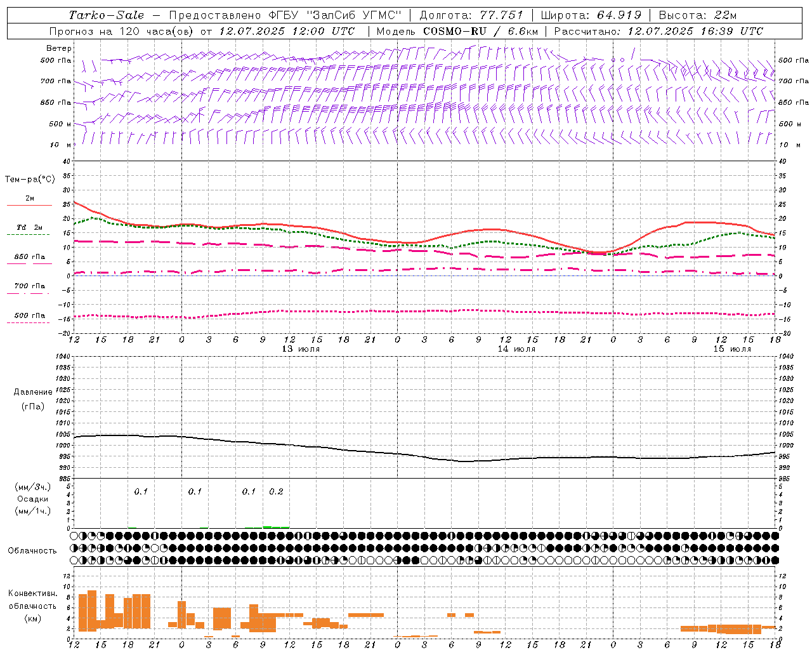The width and height of the screenshot is (812, 650).
Task: Click the 'Конвективн.' convective cloud label
Action: 33,594
